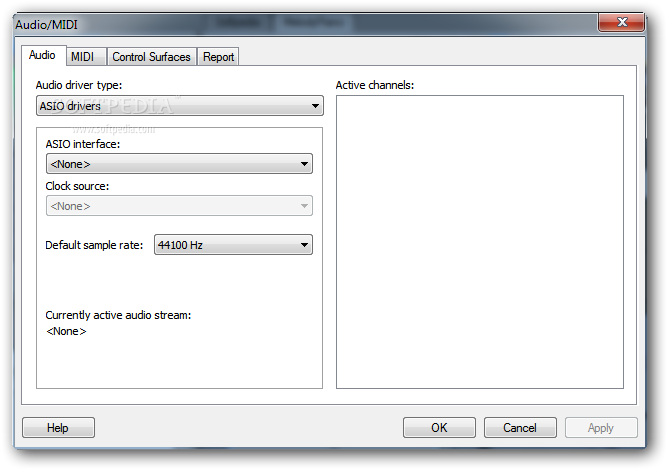Click the Help button
The height and width of the screenshot is (470, 668).
[58, 427]
